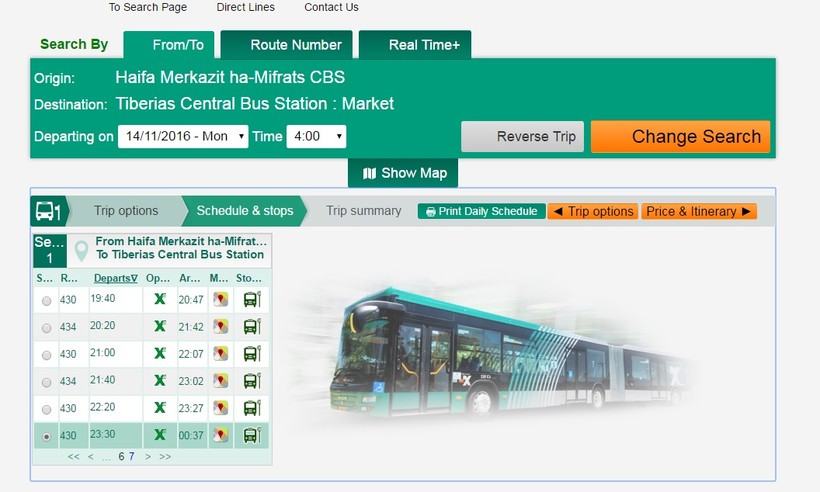Go to page 7 of the schedule
Image resolution: width=820 pixels, height=492 pixels.
pos(131,456)
